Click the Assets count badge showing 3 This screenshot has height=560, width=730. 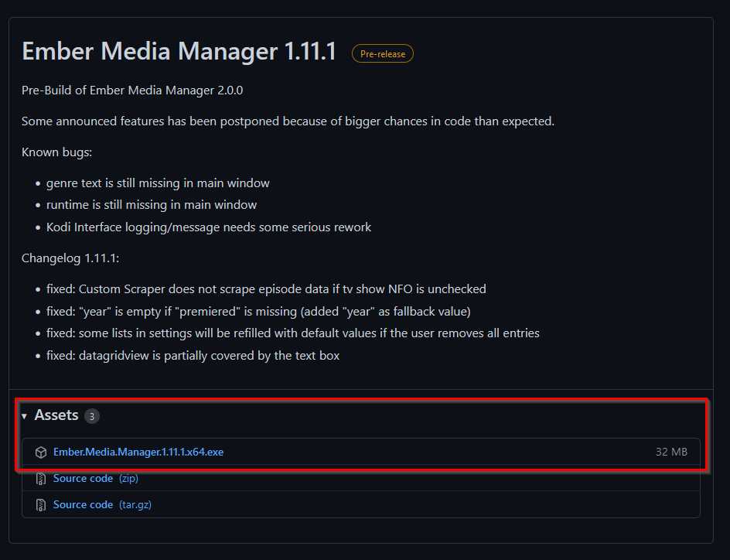pyautogui.click(x=92, y=416)
